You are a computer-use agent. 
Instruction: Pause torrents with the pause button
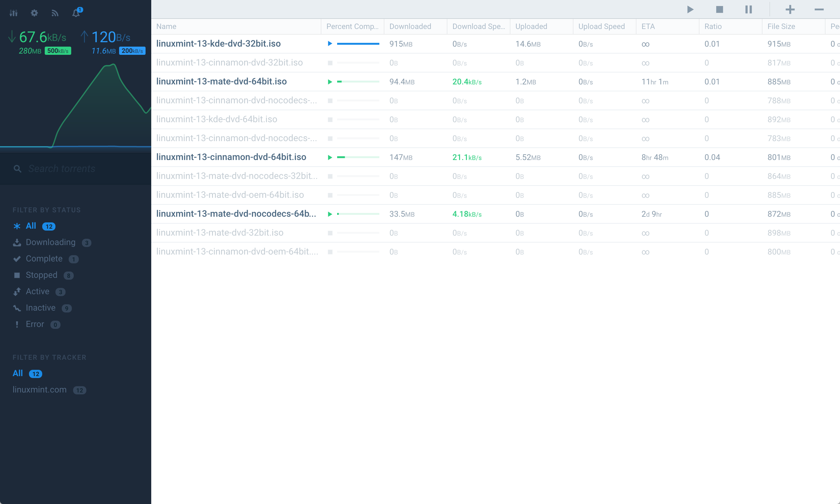point(748,9)
